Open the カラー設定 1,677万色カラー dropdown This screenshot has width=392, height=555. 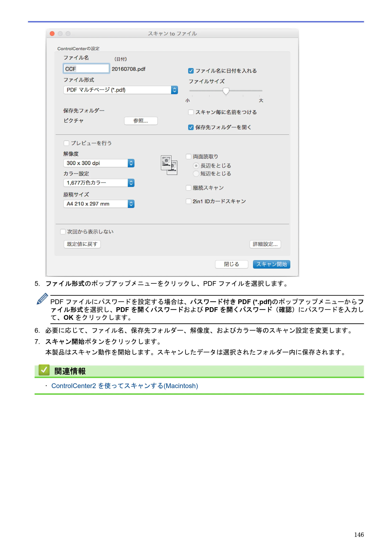point(99,183)
